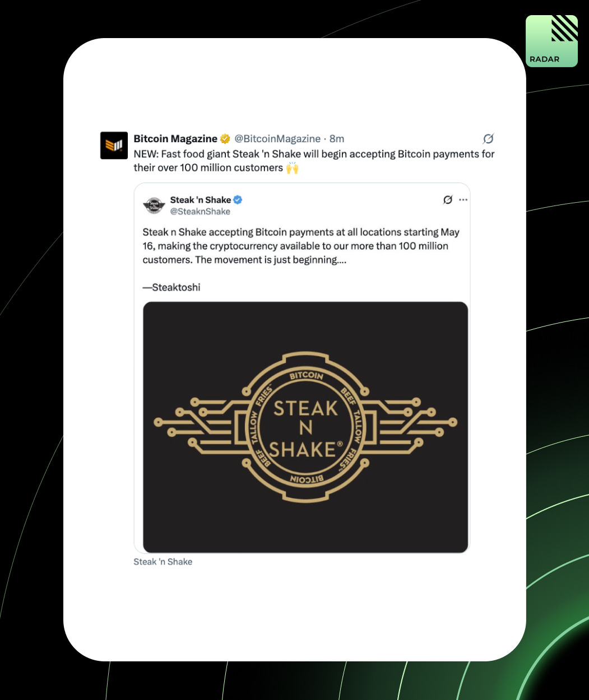Open the gold Steak n Shake Bitcoin image
This screenshot has width=589, height=700.
[x=305, y=427]
